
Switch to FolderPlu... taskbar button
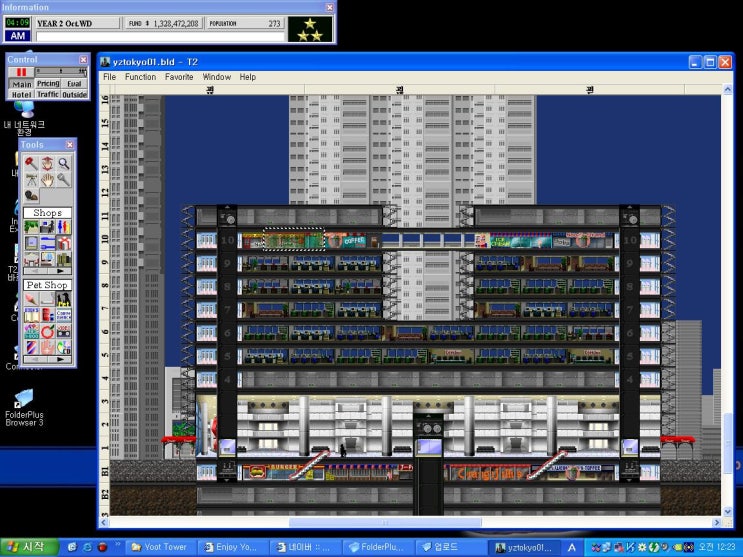pyautogui.click(x=377, y=547)
